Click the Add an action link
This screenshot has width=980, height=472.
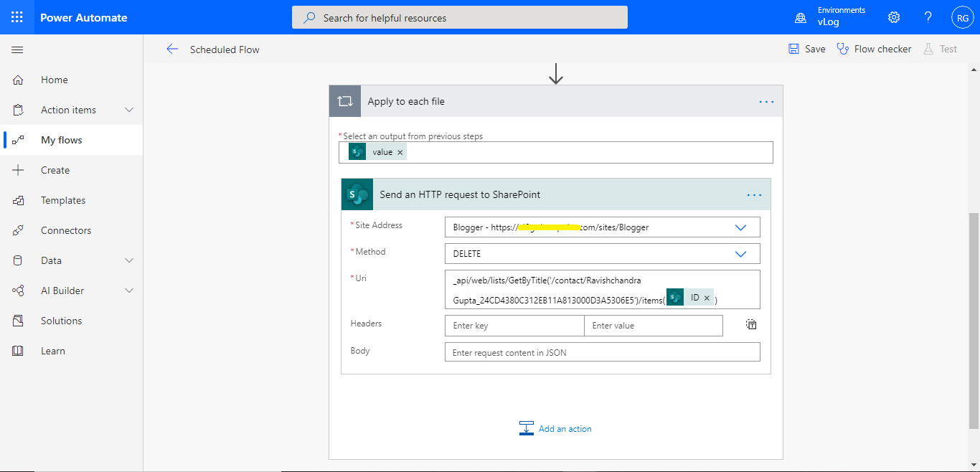(564, 428)
